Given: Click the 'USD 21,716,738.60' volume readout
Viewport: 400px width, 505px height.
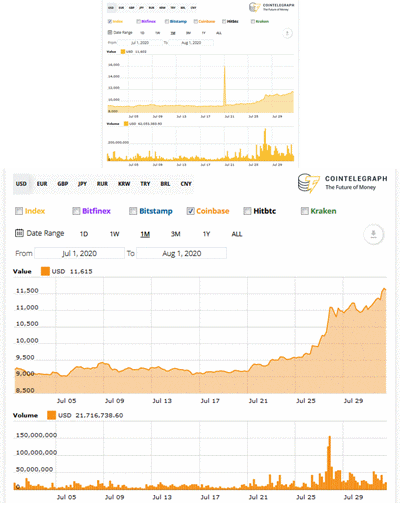Looking at the screenshot, I should tap(90, 415).
